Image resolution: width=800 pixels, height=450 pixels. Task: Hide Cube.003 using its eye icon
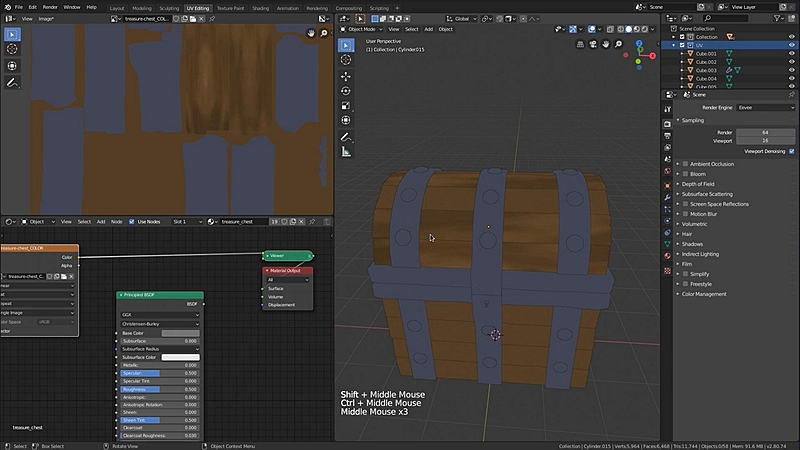coord(791,70)
